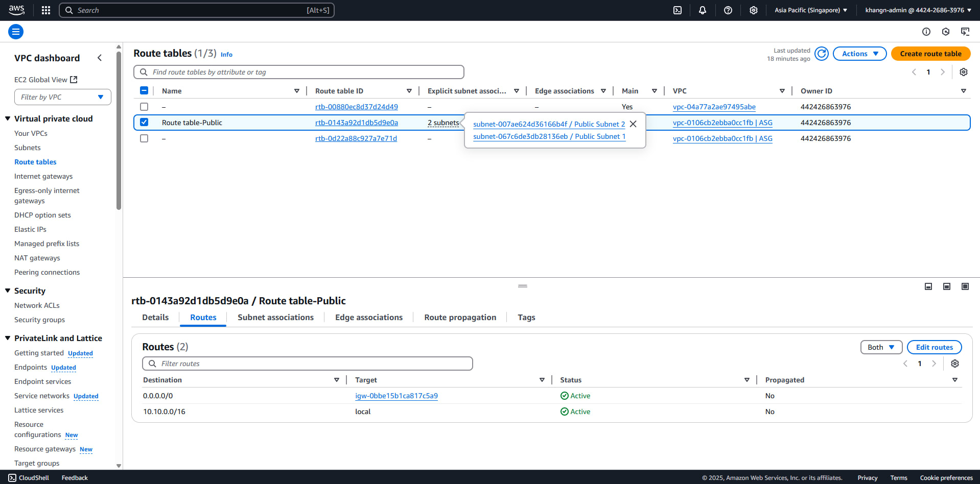Viewport: 980px width, 484px height.
Task: Click the sidebar vertical scrollbar
Action: tap(119, 130)
